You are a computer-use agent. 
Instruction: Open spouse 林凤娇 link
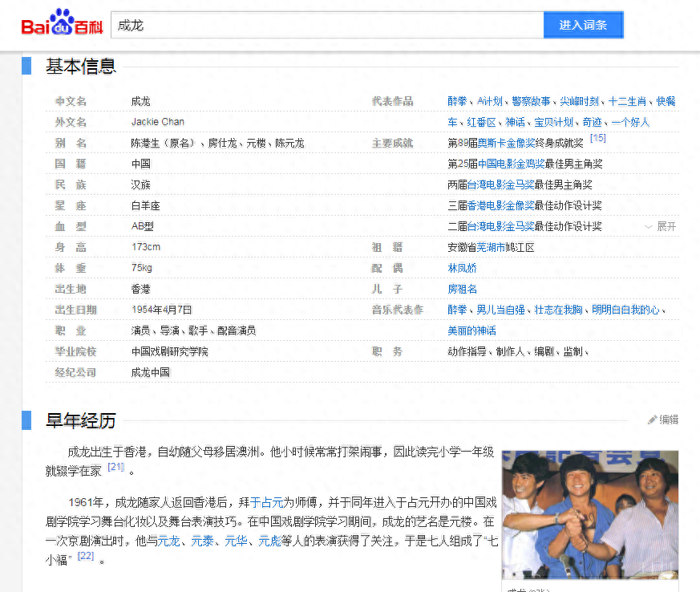462,268
